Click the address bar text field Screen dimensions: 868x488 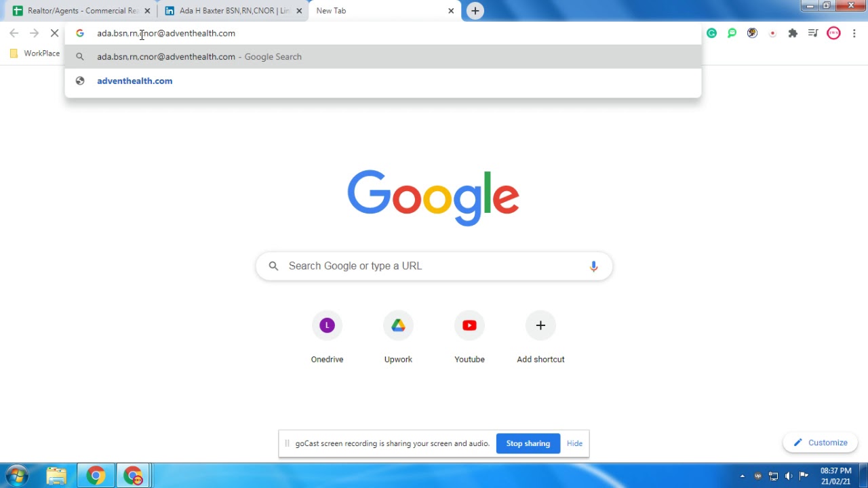click(383, 33)
